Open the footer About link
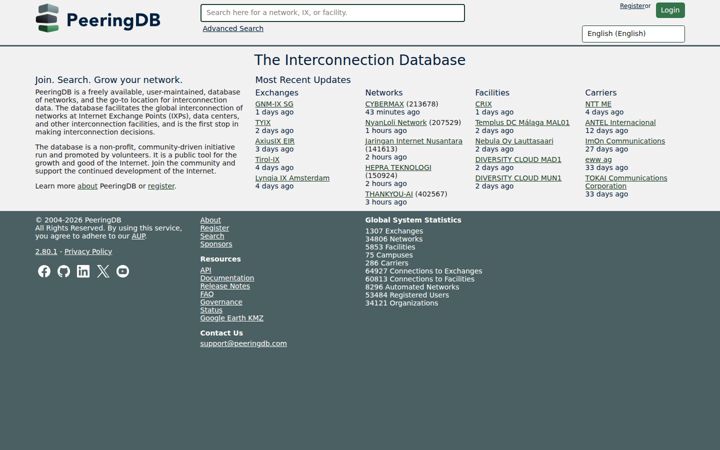The image size is (720, 450). 210,220
